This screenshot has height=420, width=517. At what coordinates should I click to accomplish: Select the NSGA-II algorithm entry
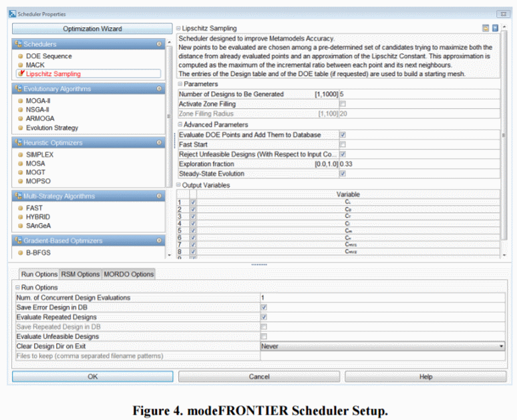click(37, 110)
